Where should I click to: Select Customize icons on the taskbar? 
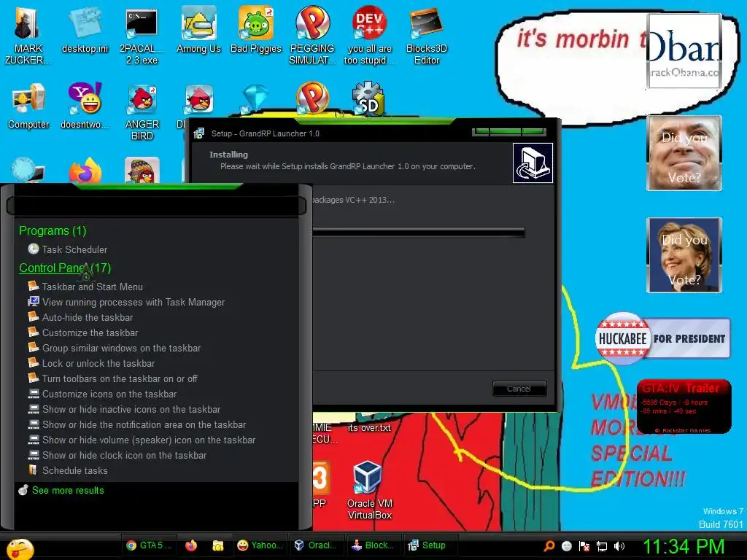(x=109, y=394)
